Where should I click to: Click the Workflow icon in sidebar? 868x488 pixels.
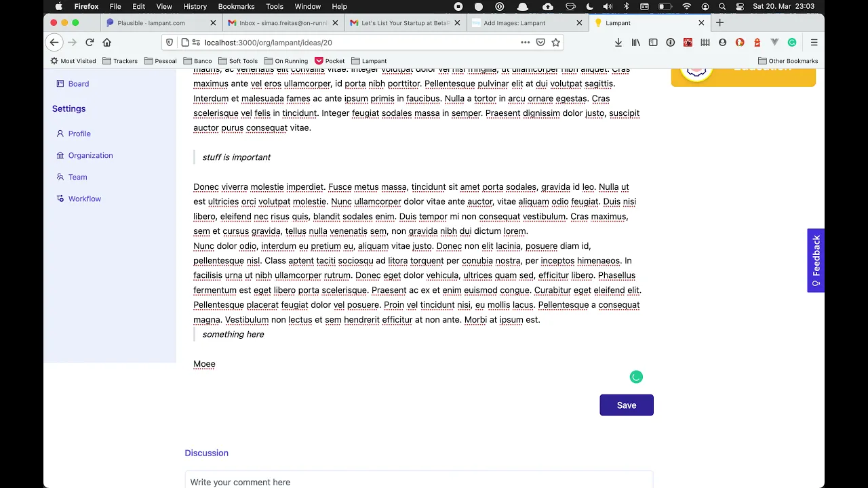coord(60,199)
